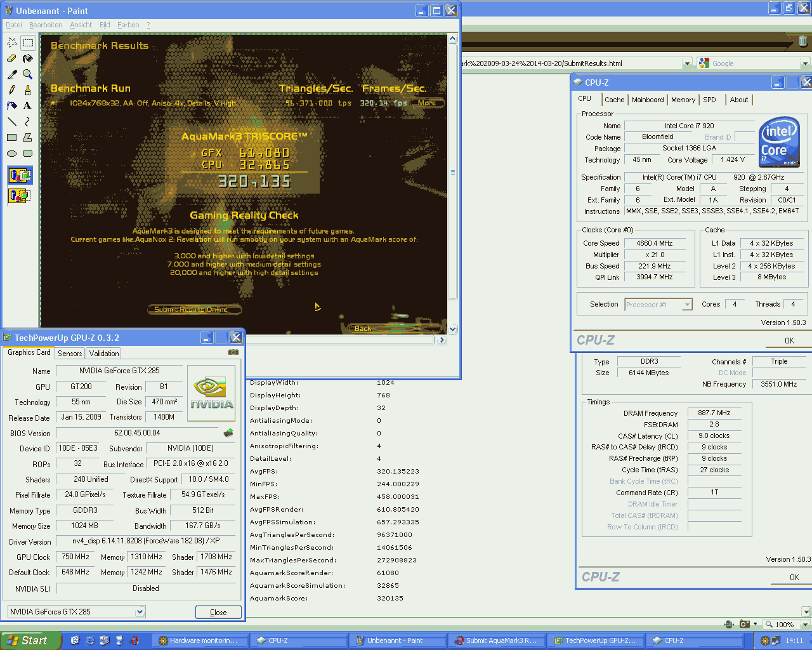Select the AvgFPS value 320.135223 on the results page

[x=398, y=472]
